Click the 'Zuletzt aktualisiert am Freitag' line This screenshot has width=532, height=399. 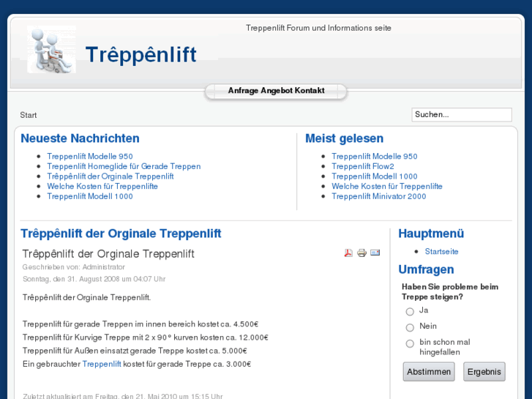coord(122,396)
